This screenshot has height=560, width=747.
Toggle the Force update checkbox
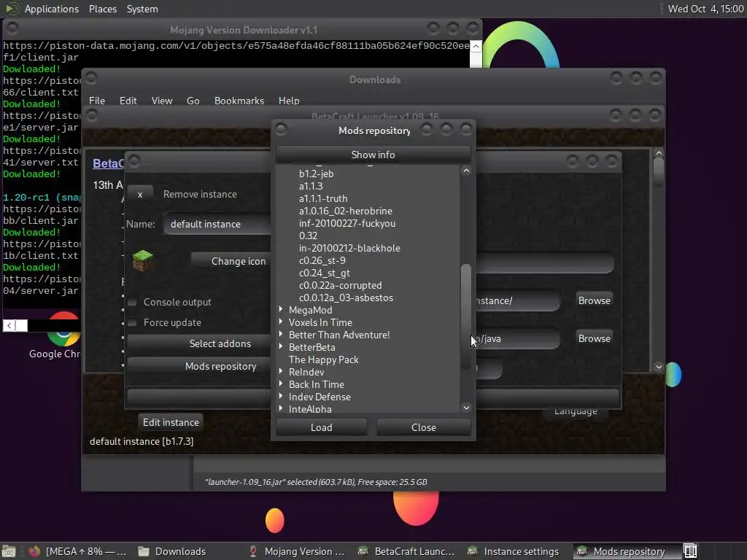(133, 323)
